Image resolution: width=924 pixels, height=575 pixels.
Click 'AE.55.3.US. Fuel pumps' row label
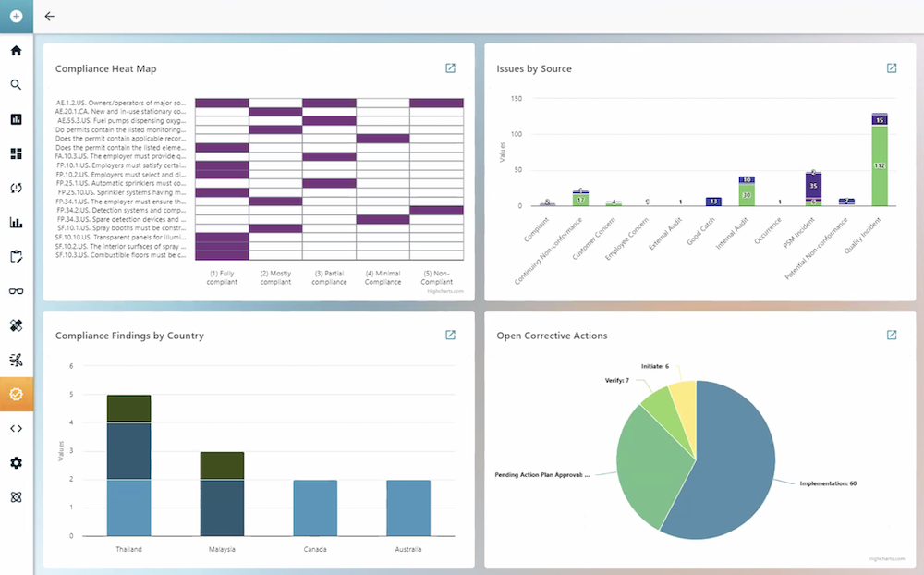121,120
